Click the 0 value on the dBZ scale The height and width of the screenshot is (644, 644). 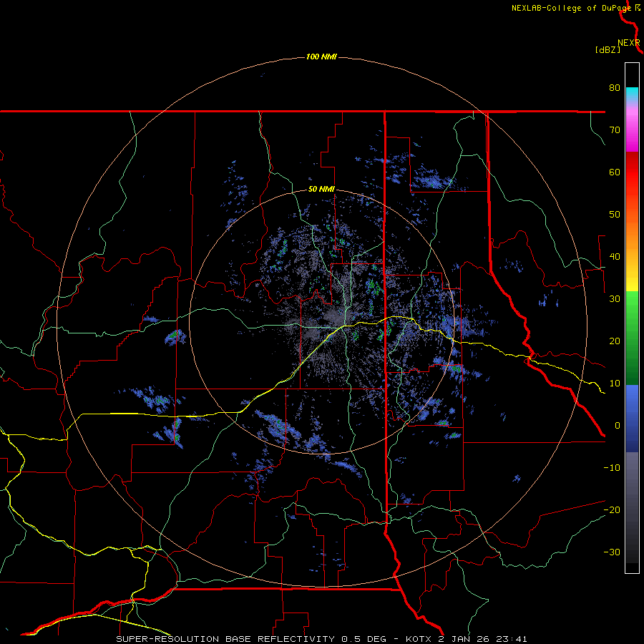tap(618, 426)
